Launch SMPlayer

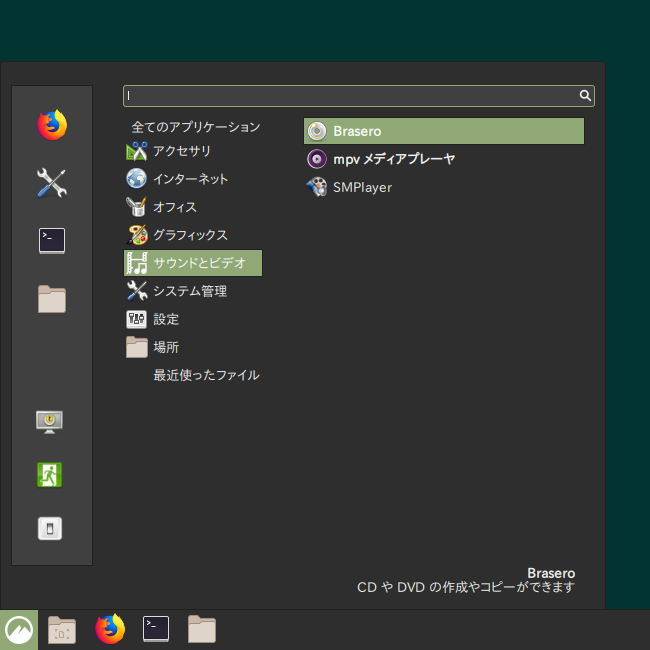[444, 187]
